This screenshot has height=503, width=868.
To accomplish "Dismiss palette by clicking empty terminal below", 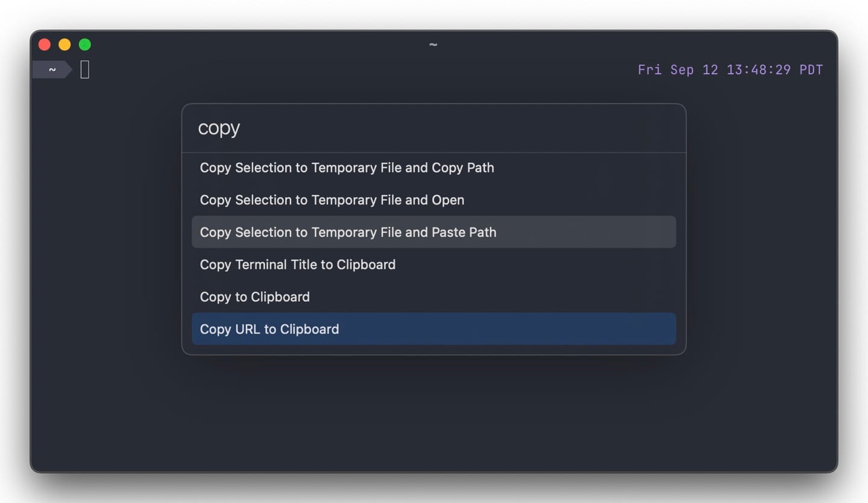I will pos(433,416).
